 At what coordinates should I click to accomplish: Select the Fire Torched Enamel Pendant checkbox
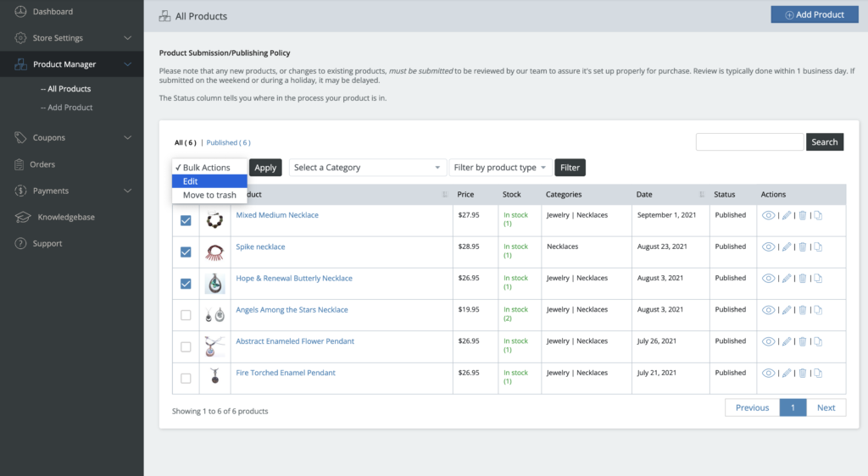186,378
